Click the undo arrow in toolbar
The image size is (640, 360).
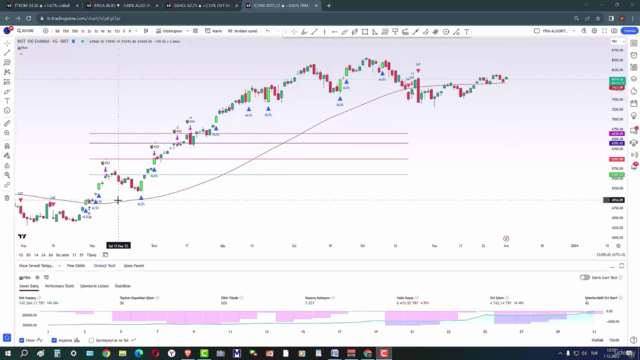point(268,31)
